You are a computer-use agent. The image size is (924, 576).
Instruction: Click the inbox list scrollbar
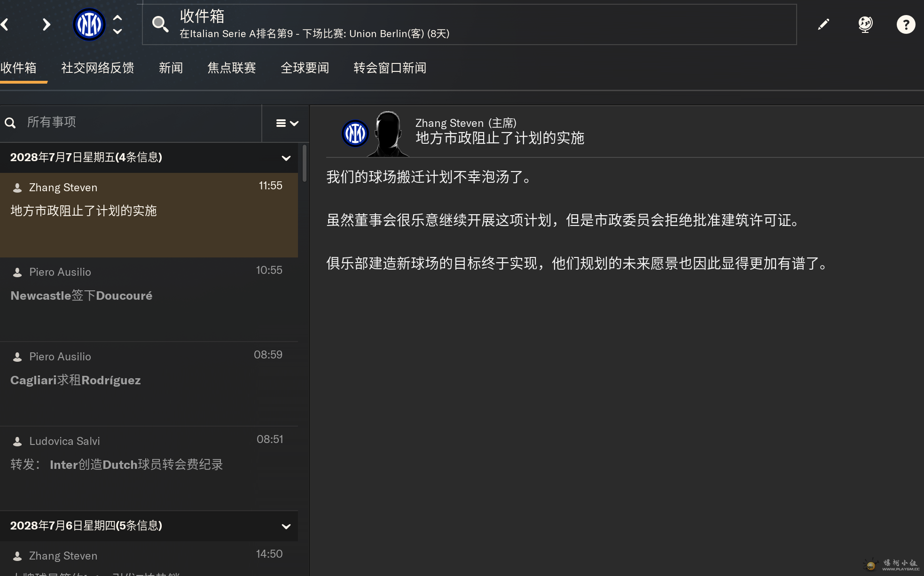click(x=305, y=163)
